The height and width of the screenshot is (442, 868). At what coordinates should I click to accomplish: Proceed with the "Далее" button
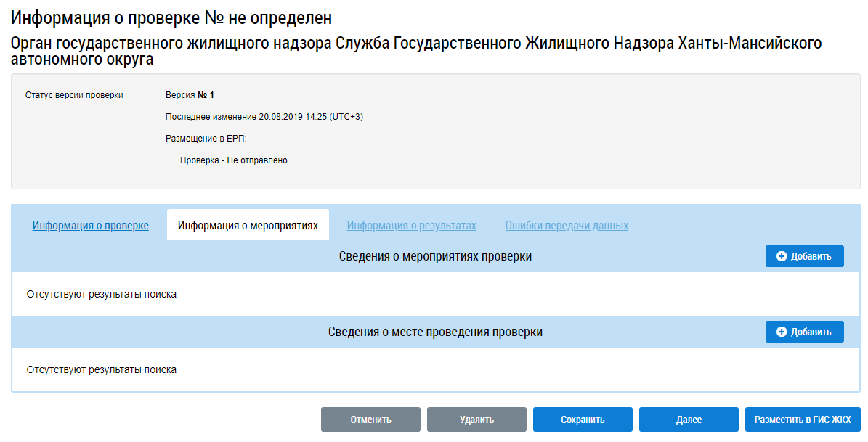689,420
